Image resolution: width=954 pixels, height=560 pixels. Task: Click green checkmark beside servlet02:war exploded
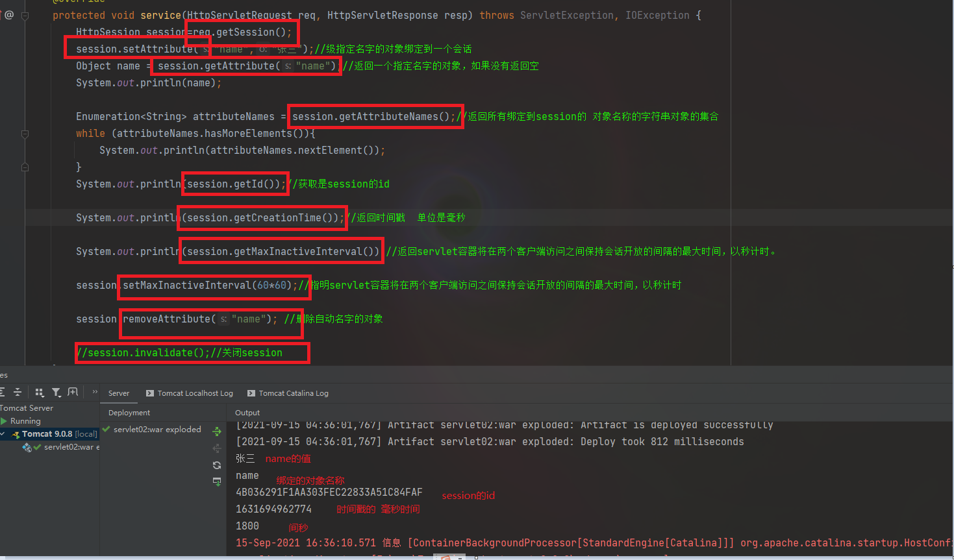click(107, 429)
